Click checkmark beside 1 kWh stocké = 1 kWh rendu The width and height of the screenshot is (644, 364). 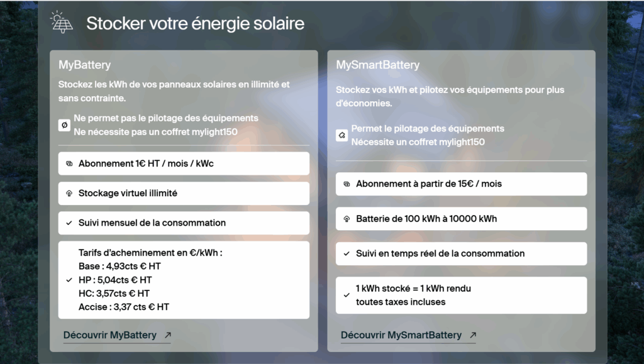point(347,295)
